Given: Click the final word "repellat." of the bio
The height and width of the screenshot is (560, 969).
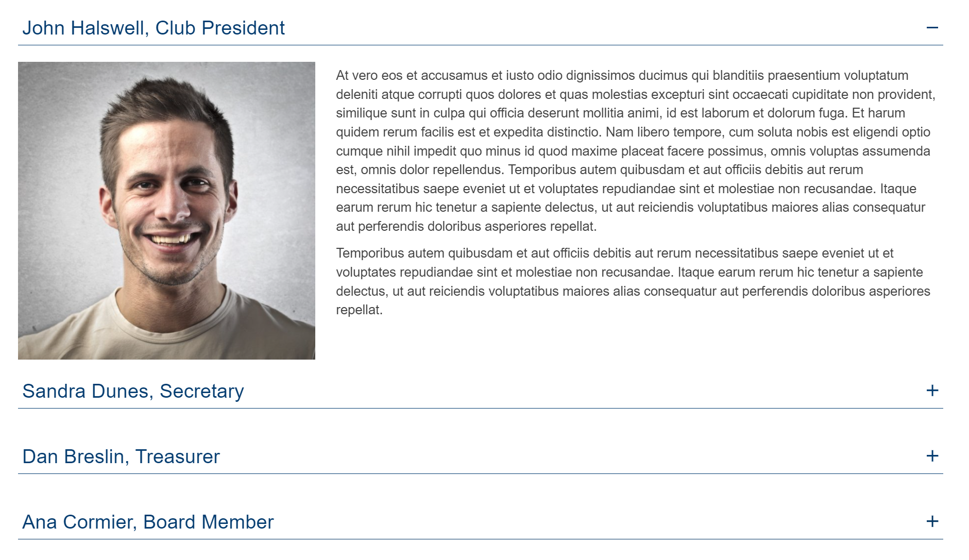Looking at the screenshot, I should pyautogui.click(x=359, y=310).
